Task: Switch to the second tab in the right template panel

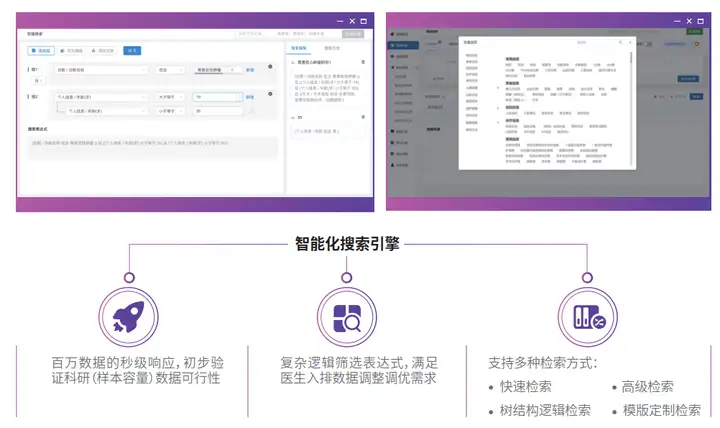Action: coord(332,48)
